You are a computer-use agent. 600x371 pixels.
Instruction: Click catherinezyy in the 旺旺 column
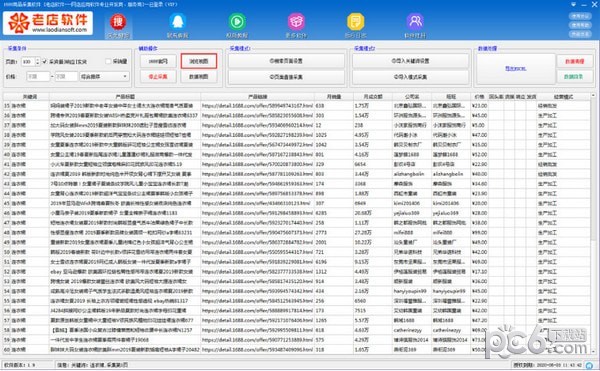click(x=447, y=330)
